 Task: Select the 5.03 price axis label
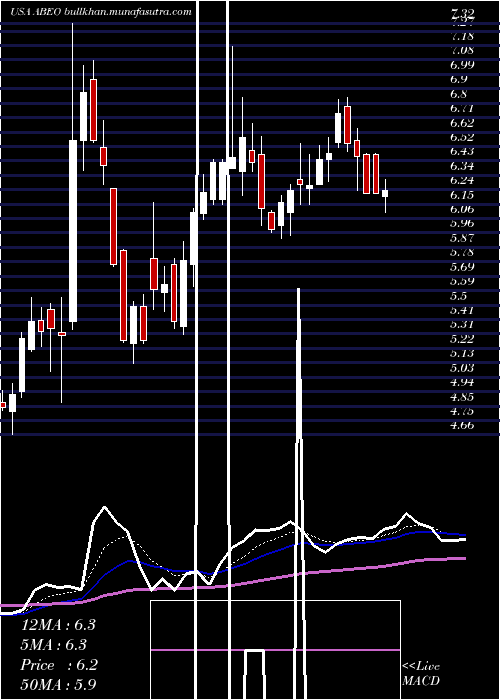click(x=462, y=368)
